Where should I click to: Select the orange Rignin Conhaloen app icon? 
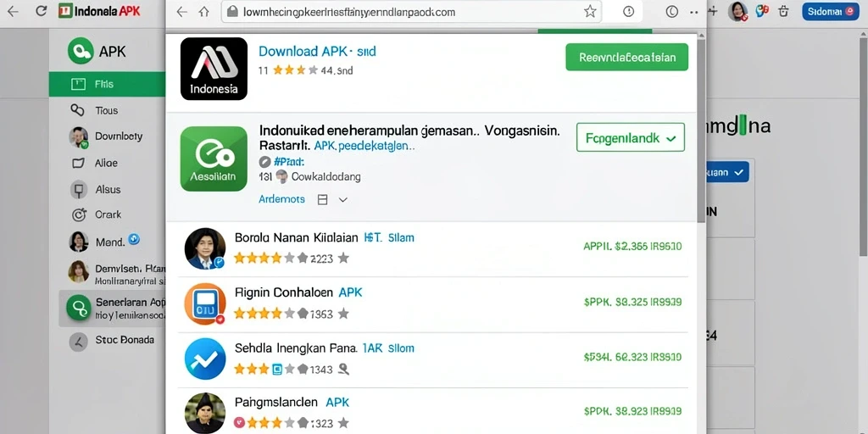pos(205,303)
